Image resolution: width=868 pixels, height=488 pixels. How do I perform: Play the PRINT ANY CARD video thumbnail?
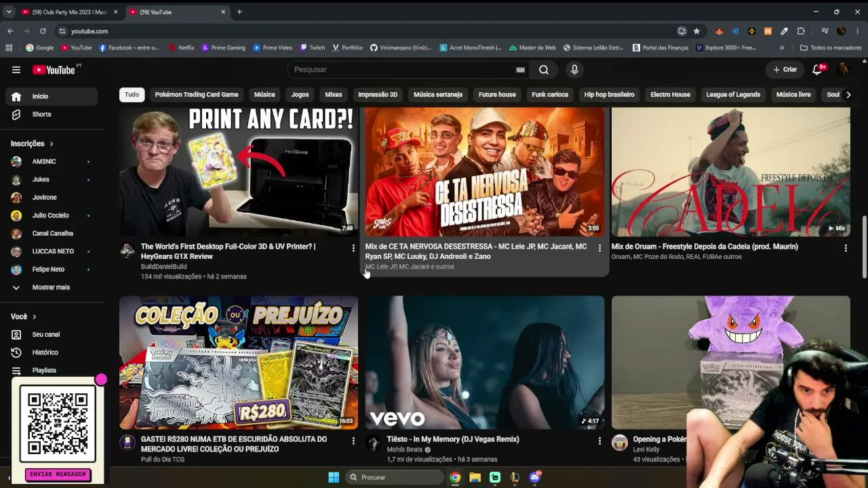click(x=239, y=171)
